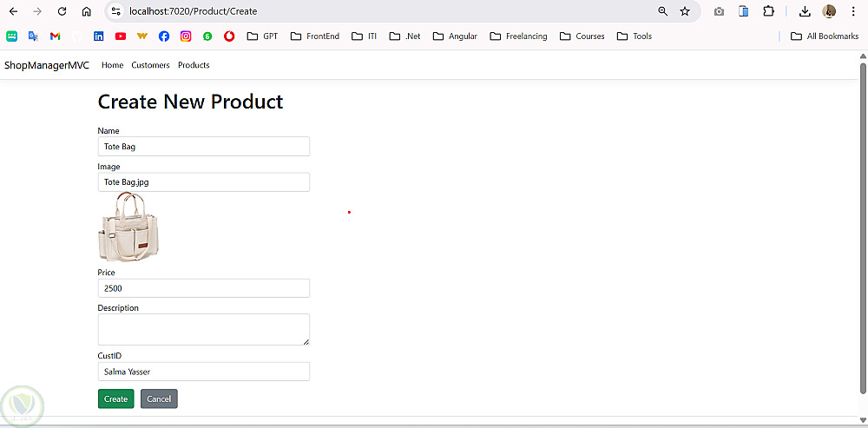
Task: Open the GitHub bookmark icon
Action: click(77, 36)
